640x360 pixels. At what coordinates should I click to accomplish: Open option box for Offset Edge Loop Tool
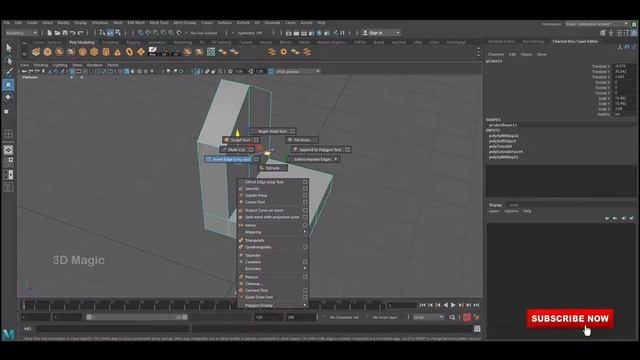click(x=305, y=182)
